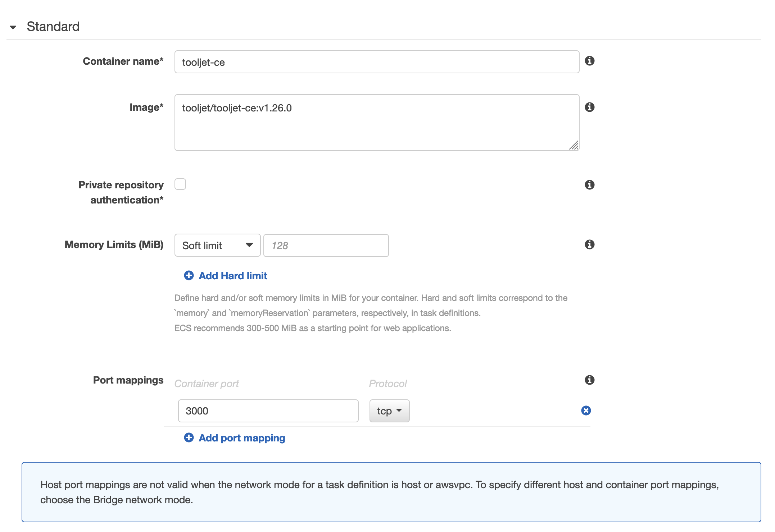The height and width of the screenshot is (532, 775).
Task: Click the Memory Limits (MiB) label
Action: coord(114,244)
